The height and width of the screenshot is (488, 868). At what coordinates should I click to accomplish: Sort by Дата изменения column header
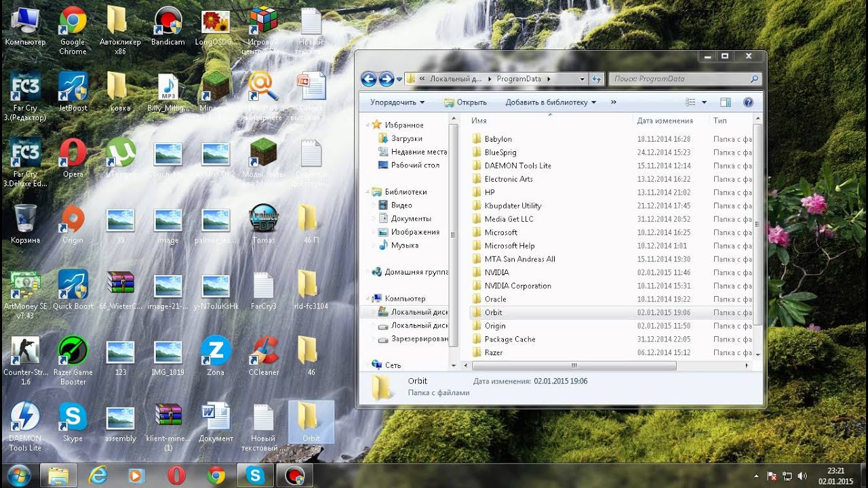pos(671,121)
